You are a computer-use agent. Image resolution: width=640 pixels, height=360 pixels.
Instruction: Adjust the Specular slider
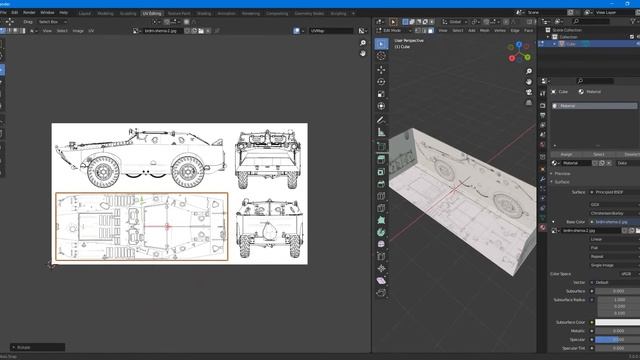click(x=618, y=340)
